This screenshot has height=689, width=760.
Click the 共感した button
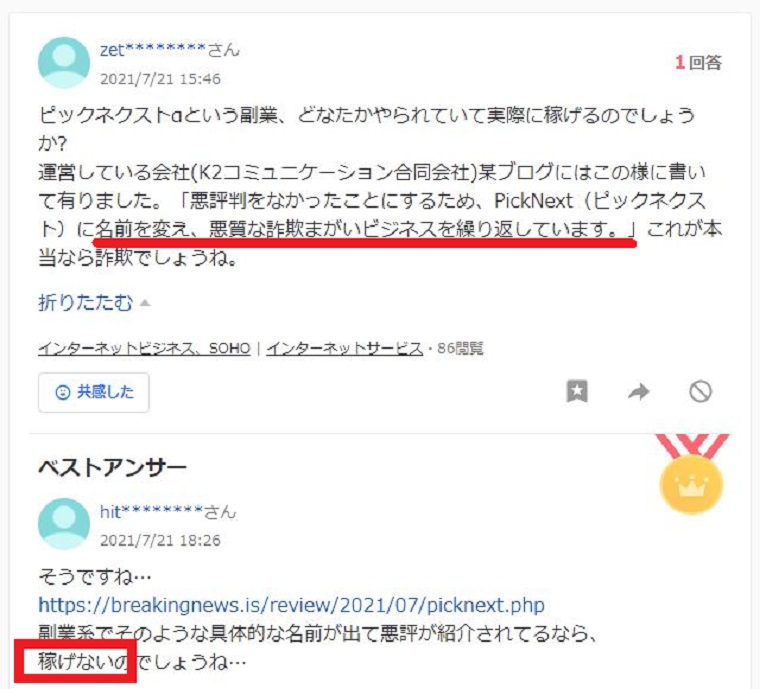pyautogui.click(x=94, y=392)
